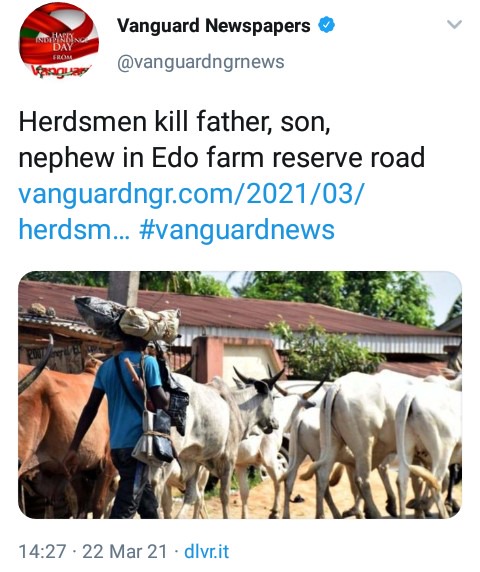This screenshot has height=572, width=480.
Task: Open the attached cattle photo
Action: point(240,395)
